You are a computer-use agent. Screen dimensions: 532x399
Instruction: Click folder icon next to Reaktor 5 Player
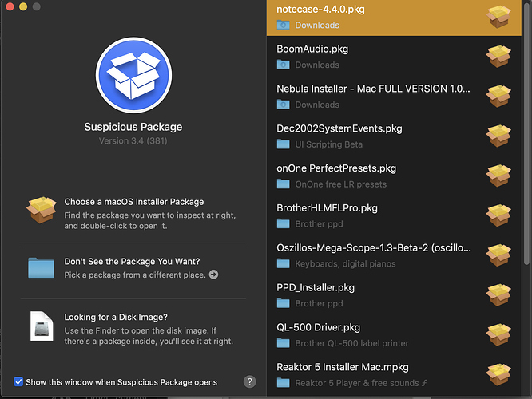[283, 383]
